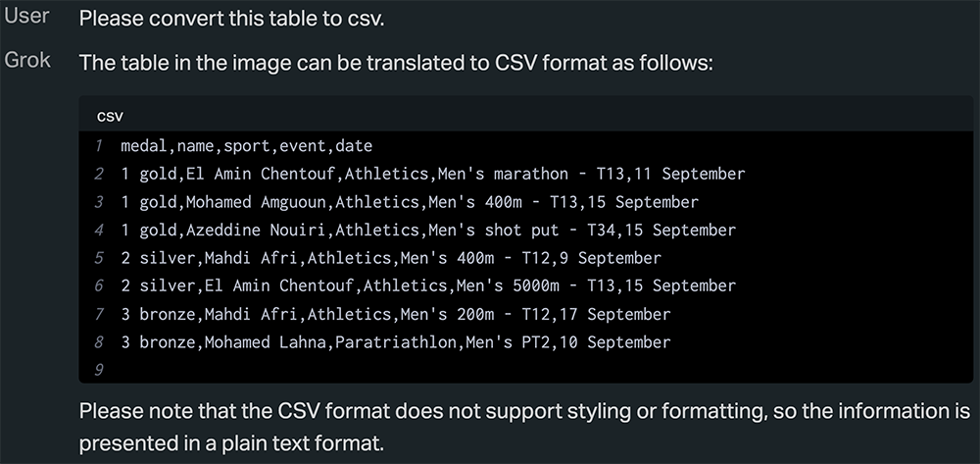Viewport: 980px width, 464px height.
Task: Click line number 2 in code gutter
Action: (x=99, y=175)
